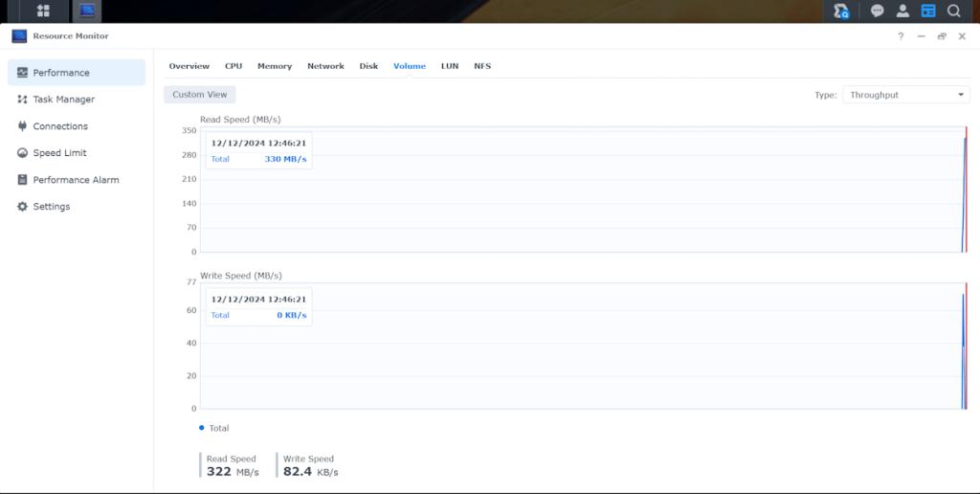Open the Performance Alarm section
Viewport: 980px width, 494px height.
[x=77, y=179]
